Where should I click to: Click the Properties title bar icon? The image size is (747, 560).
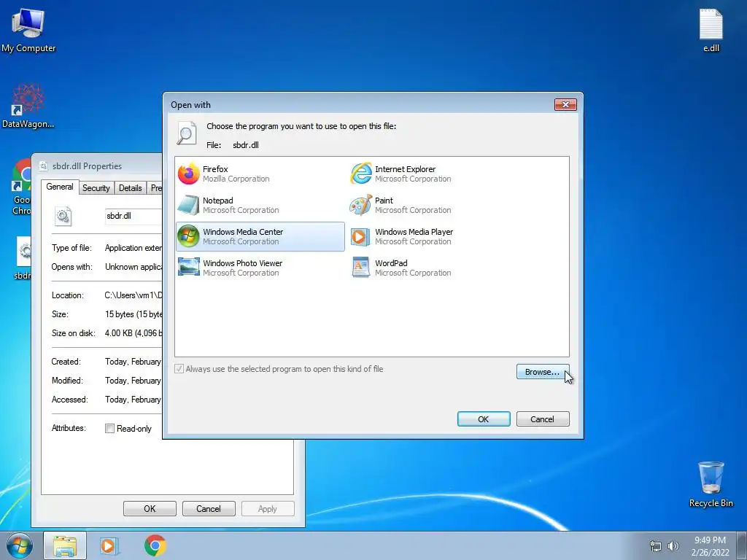click(x=43, y=166)
